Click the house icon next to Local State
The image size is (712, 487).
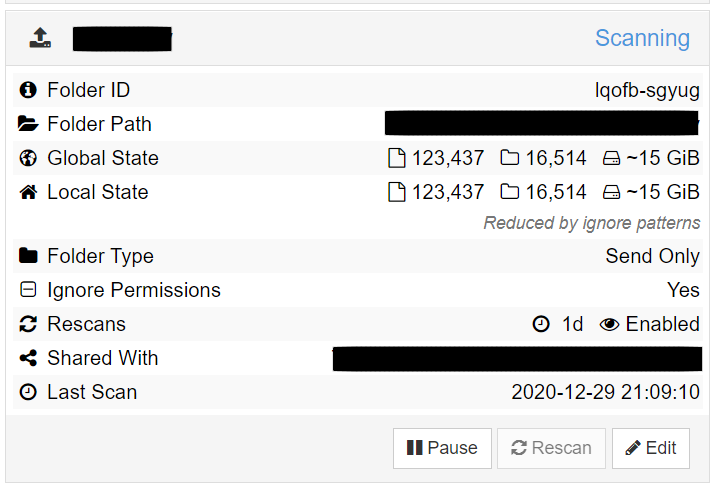click(28, 192)
